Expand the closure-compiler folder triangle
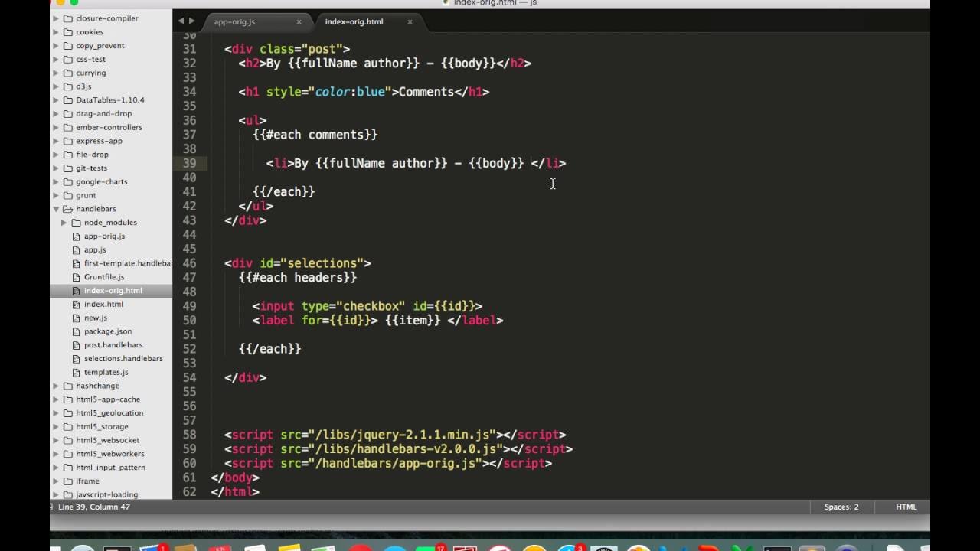Screen dimensions: 980x551 pos(56,18)
